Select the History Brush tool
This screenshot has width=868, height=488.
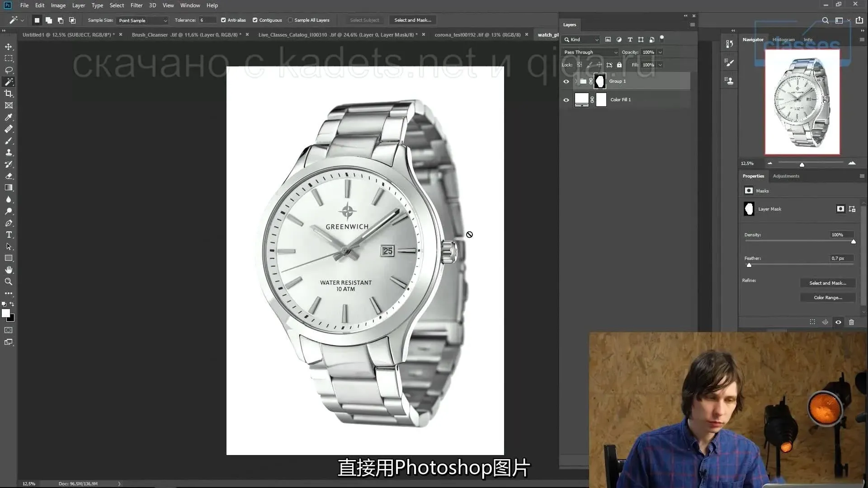pos(9,164)
